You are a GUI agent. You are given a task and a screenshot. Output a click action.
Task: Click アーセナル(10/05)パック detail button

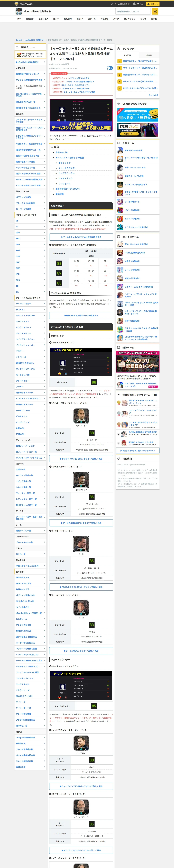pyautogui.click(x=81, y=523)
